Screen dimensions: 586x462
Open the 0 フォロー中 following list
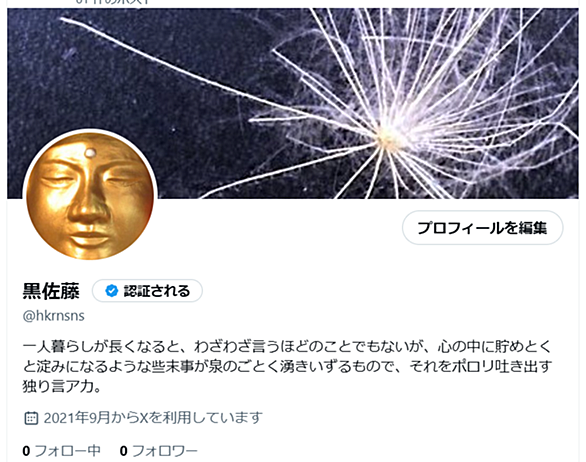point(62,451)
